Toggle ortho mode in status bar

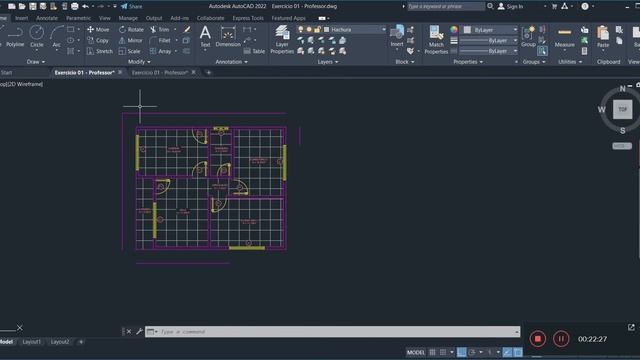(x=462, y=352)
